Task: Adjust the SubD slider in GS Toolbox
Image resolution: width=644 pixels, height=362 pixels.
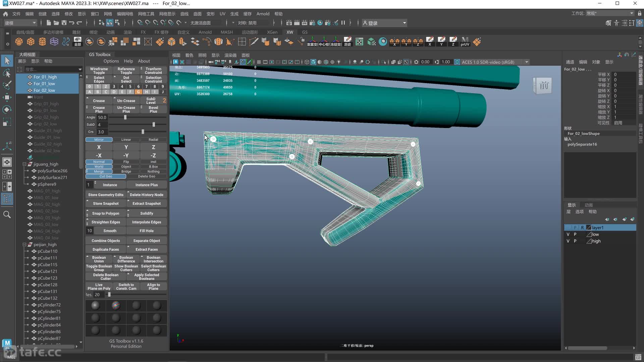Action: click(154, 124)
